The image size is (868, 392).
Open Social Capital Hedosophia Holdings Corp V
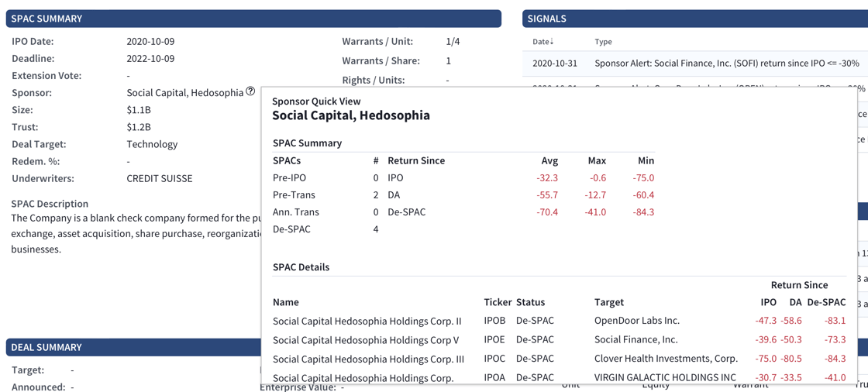(365, 340)
